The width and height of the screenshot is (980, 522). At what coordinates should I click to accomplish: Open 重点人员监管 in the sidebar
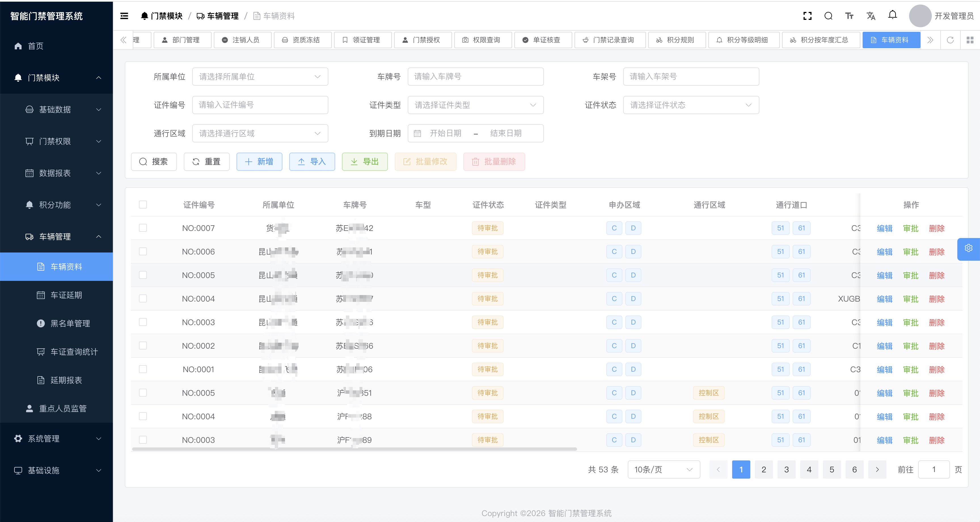click(x=56, y=409)
